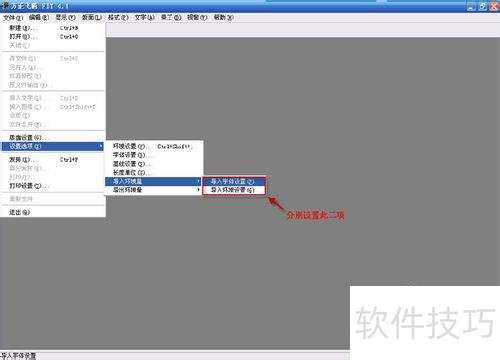This screenshot has width=500, height=360.
Task: Open 长度单位 from the options submenu
Action: tap(154, 173)
